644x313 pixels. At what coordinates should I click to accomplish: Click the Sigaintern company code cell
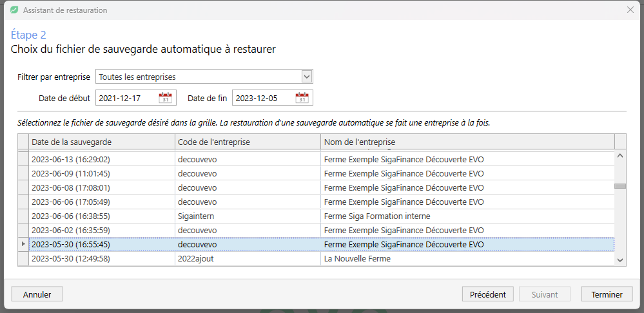pyautogui.click(x=248, y=216)
